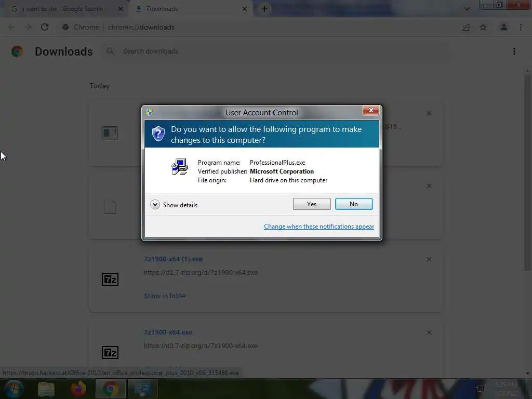Open the tab search dropdown arrow
The image size is (532, 399).
(x=467, y=9)
